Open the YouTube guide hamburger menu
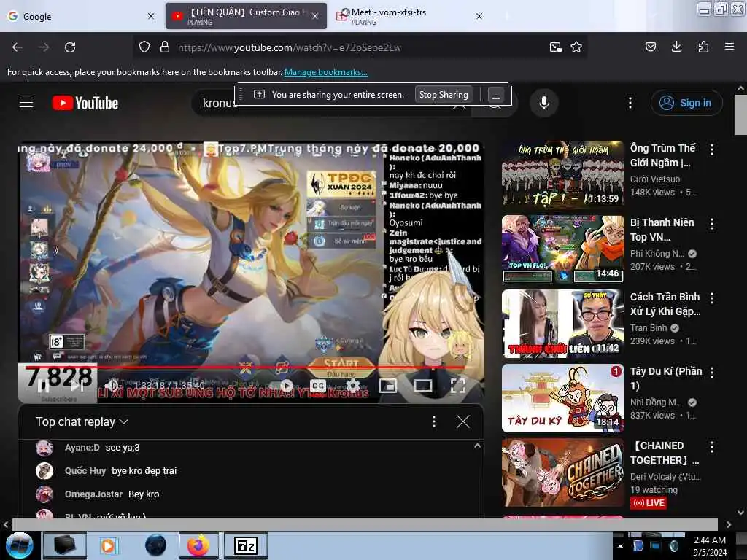The height and width of the screenshot is (560, 747). [26, 103]
